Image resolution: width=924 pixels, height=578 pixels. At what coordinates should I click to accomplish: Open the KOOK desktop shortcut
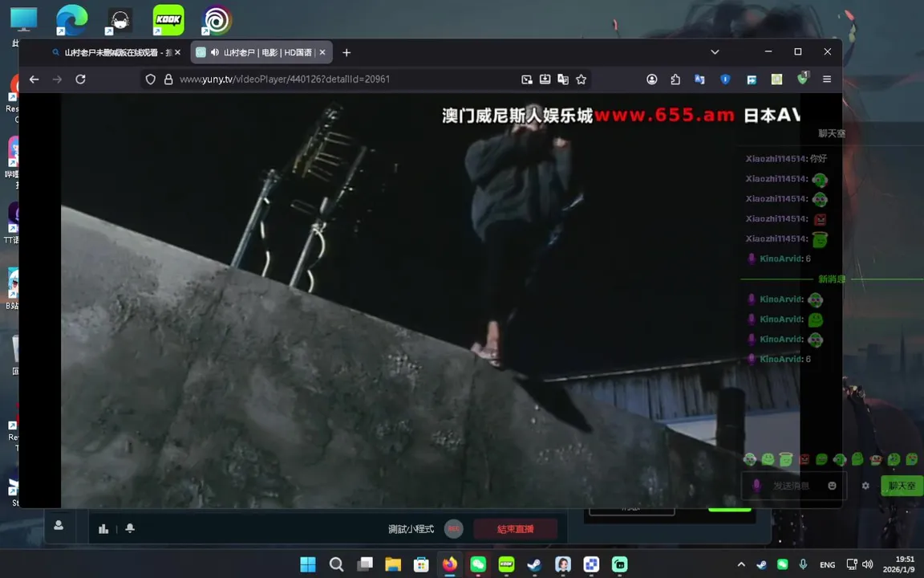click(x=168, y=20)
